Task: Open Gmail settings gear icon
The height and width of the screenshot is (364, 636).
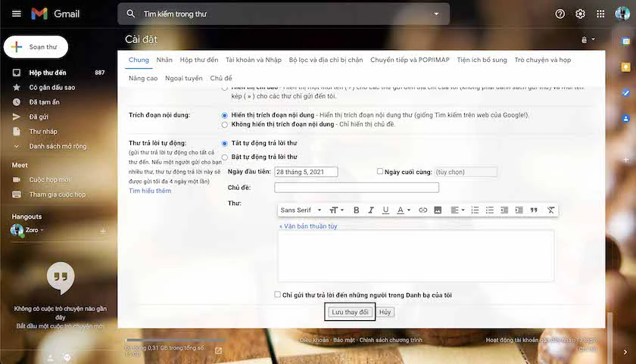Action: [x=580, y=14]
